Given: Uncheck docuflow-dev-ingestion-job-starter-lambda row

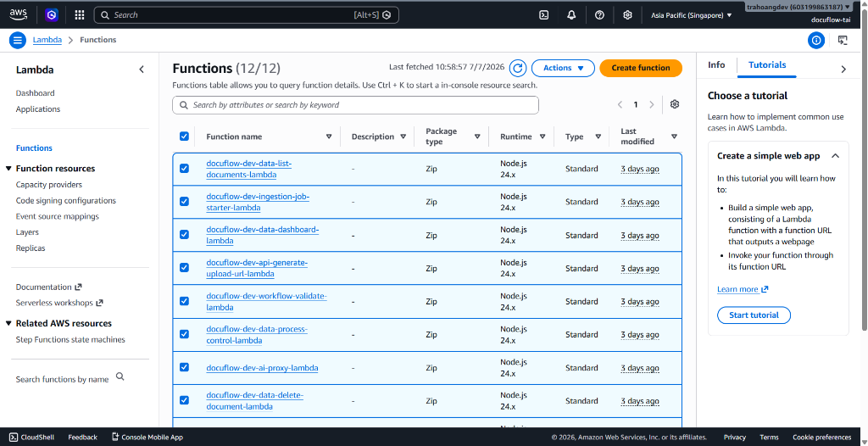Looking at the screenshot, I should (184, 202).
